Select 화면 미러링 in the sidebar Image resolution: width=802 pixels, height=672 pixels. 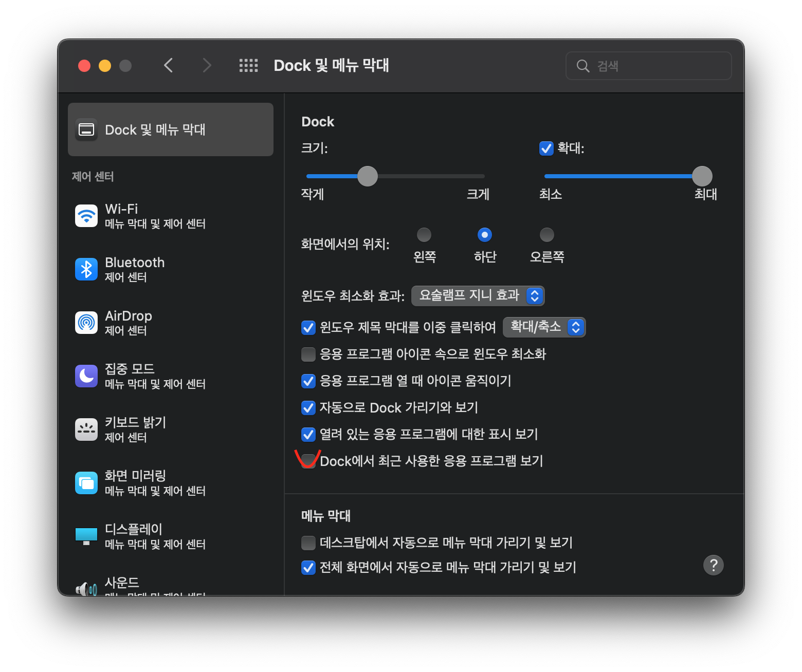171,483
